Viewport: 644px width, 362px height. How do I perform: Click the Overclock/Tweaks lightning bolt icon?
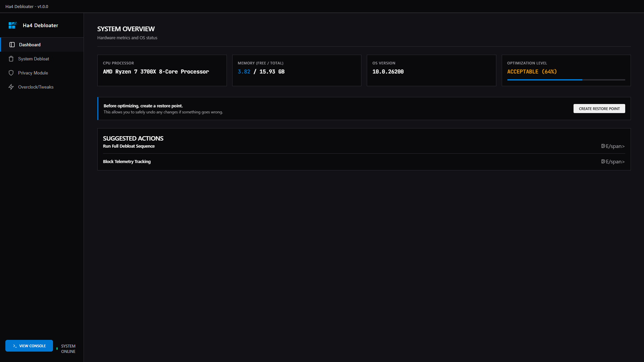(11, 87)
